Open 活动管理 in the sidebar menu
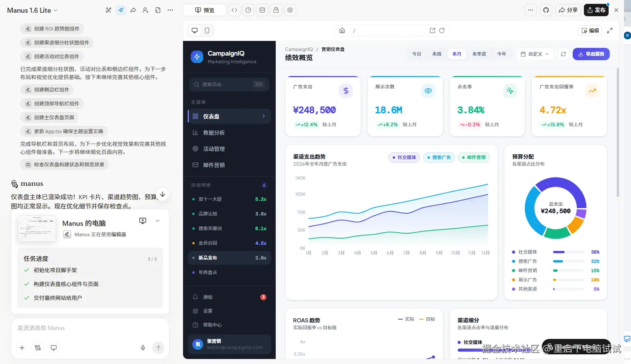This screenshot has width=631, height=364. click(229, 149)
